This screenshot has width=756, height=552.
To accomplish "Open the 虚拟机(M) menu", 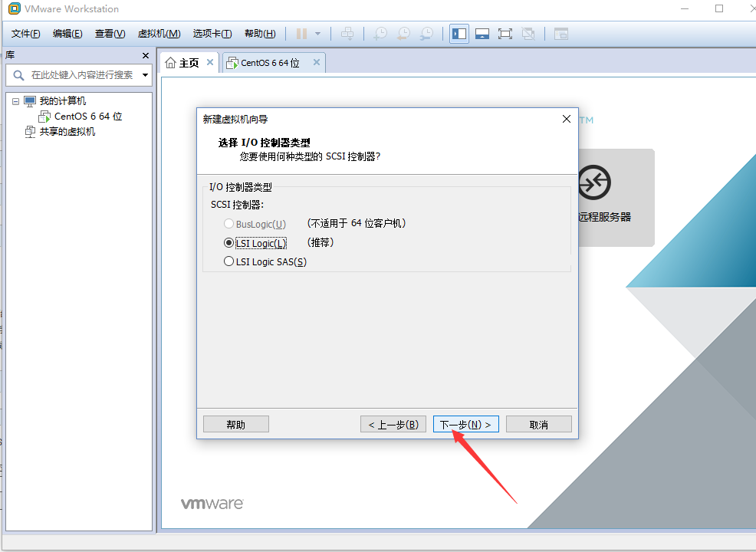I will [159, 34].
